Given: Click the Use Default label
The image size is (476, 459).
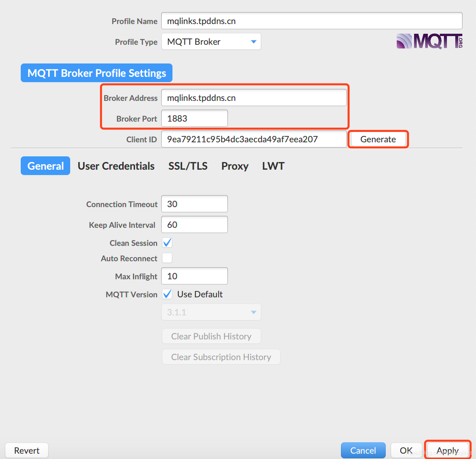Looking at the screenshot, I should [x=200, y=294].
